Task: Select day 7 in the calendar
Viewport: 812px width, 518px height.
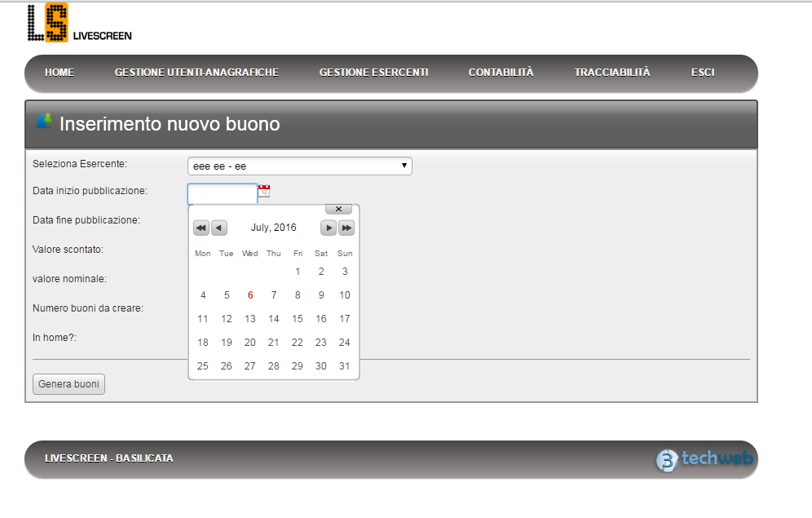Action: click(x=274, y=295)
